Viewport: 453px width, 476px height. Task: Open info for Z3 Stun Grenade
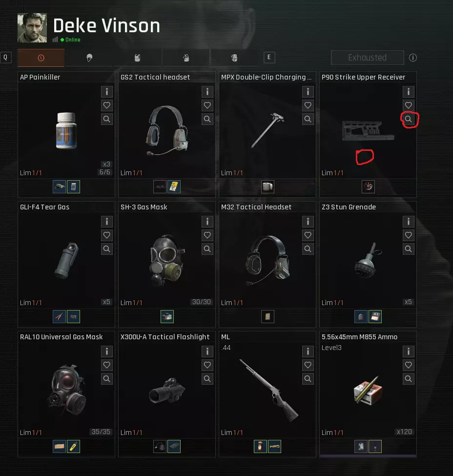coord(409,222)
